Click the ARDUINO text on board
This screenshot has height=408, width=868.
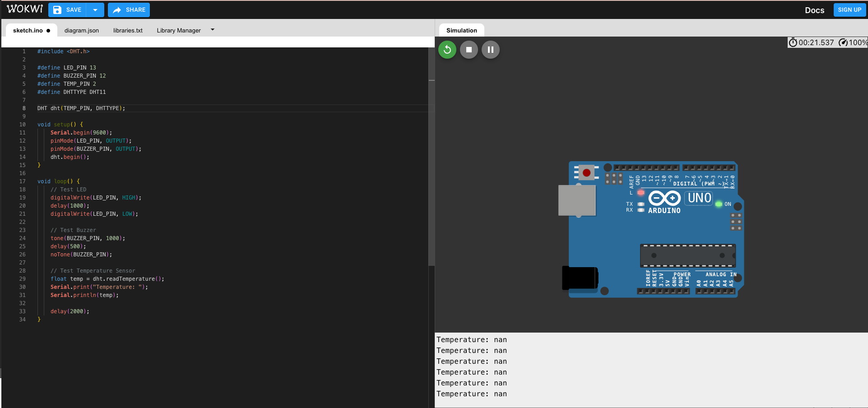(x=664, y=211)
